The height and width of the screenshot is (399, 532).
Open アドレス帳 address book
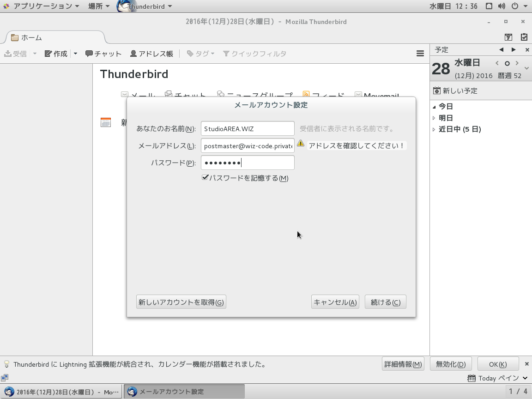click(x=151, y=54)
